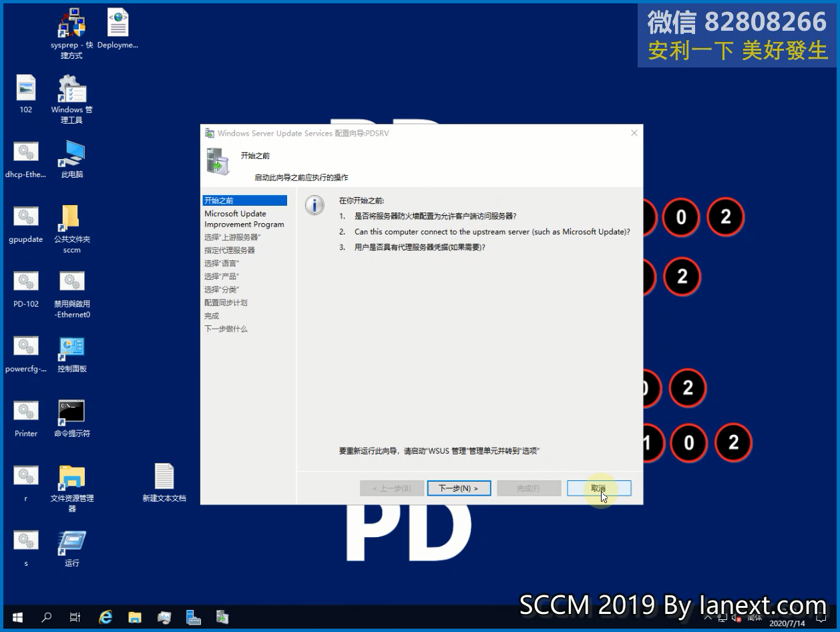Open the notification center icon
The image size is (840, 632).
click(821, 617)
